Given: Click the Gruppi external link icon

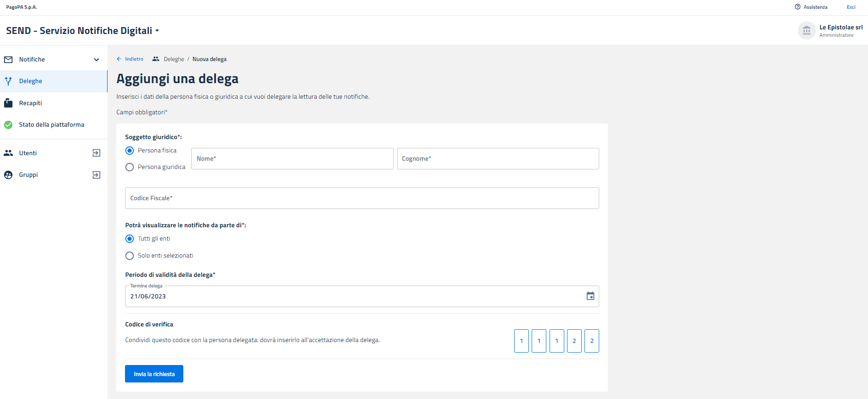Looking at the screenshot, I should point(96,175).
